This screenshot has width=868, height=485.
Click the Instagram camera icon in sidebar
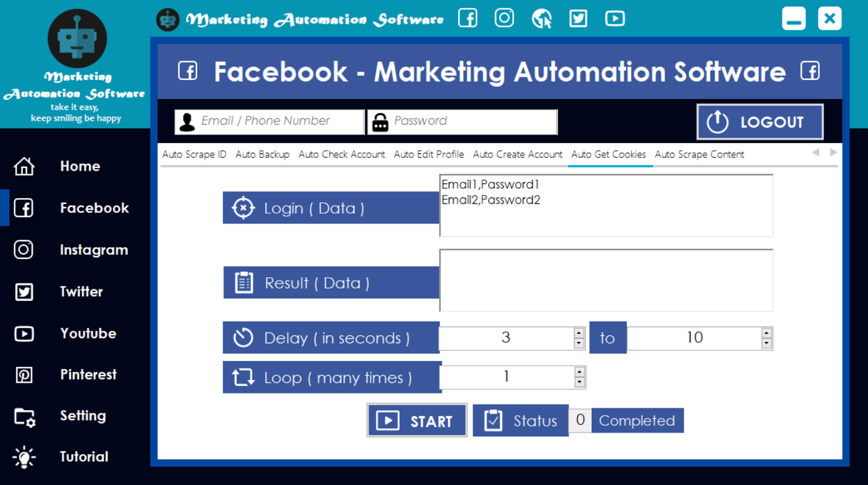click(23, 250)
